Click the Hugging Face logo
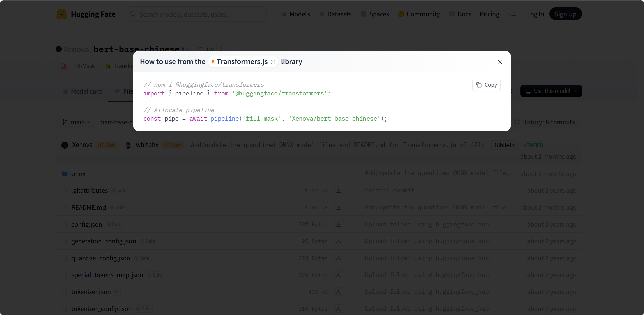Screen dimensions: 644x315 [86, 14]
